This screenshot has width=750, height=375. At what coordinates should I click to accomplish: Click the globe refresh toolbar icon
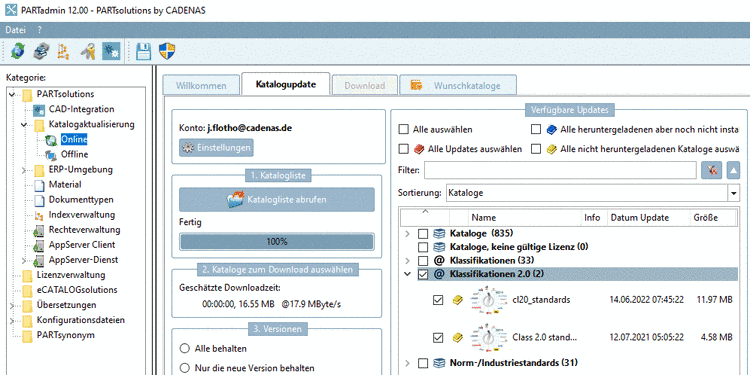pos(17,50)
